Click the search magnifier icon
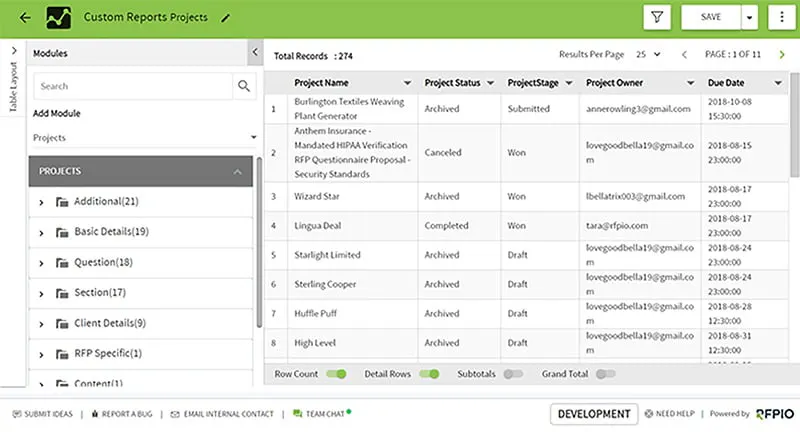This screenshot has width=800, height=432. (x=244, y=86)
